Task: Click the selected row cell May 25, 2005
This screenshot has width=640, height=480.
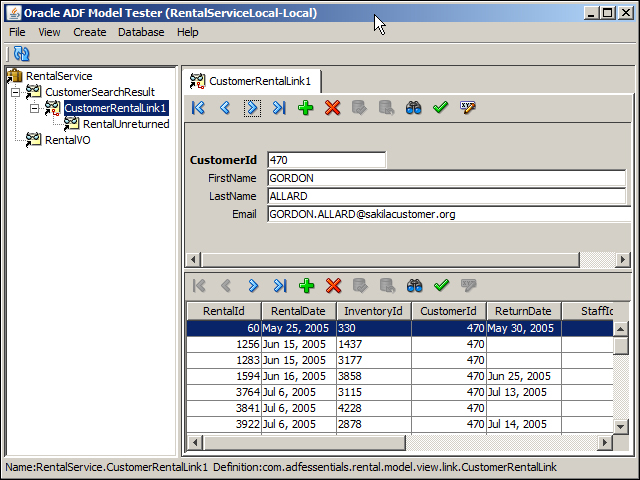Action: click(299, 328)
